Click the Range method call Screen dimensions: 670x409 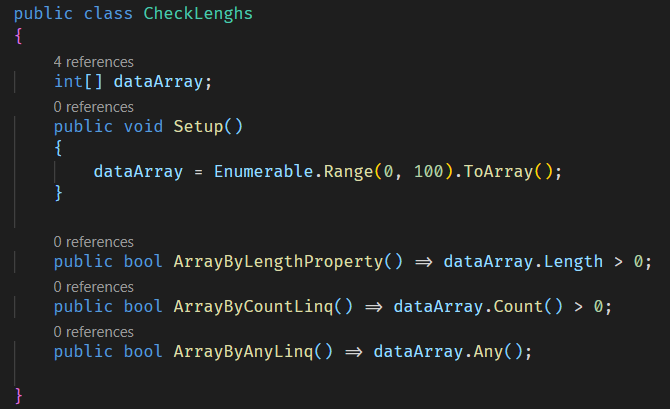coord(348,171)
